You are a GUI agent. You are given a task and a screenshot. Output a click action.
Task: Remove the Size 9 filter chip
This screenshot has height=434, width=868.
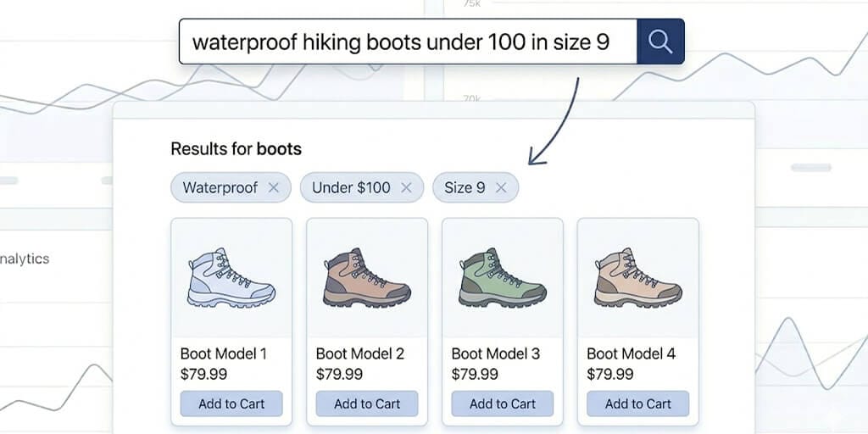tap(501, 187)
